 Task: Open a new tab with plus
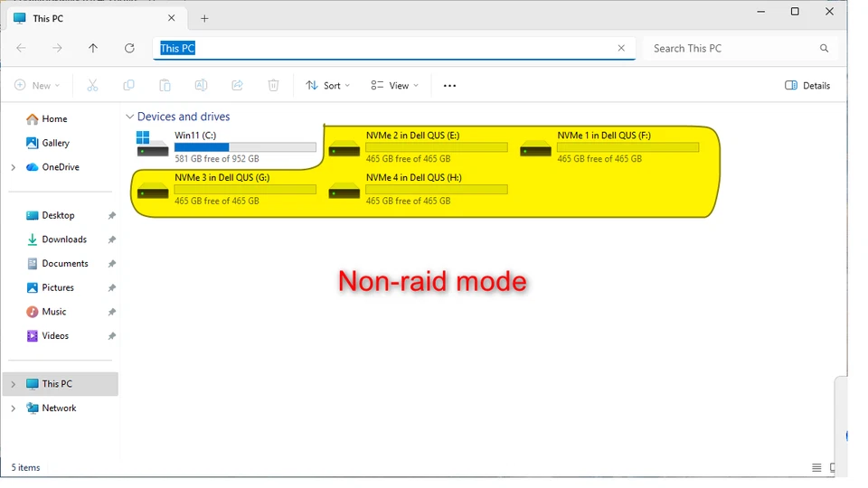204,18
